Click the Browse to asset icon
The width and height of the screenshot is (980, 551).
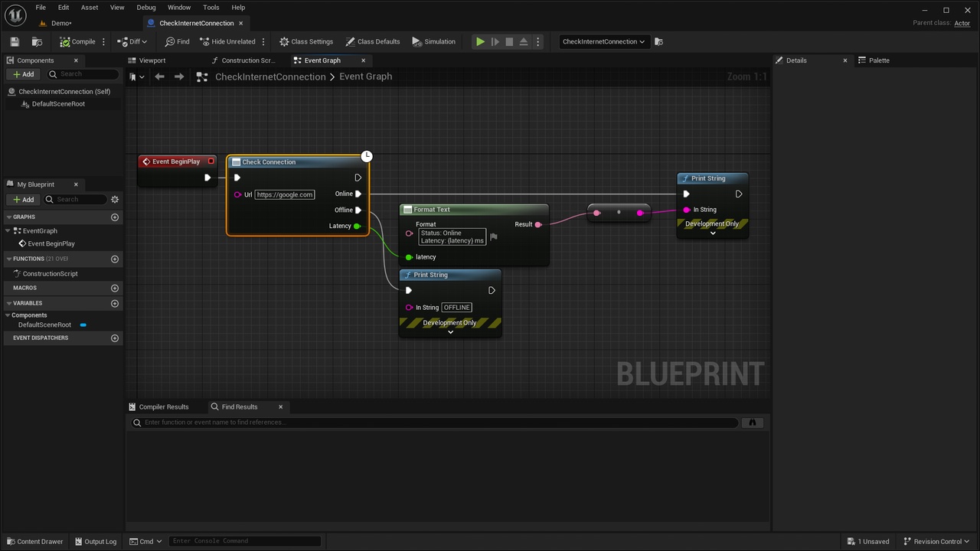(37, 41)
